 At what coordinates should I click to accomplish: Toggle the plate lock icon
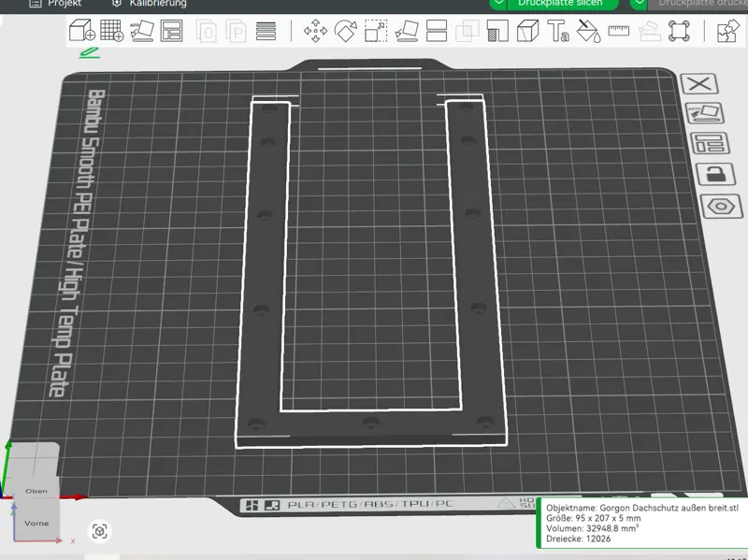tap(715, 174)
